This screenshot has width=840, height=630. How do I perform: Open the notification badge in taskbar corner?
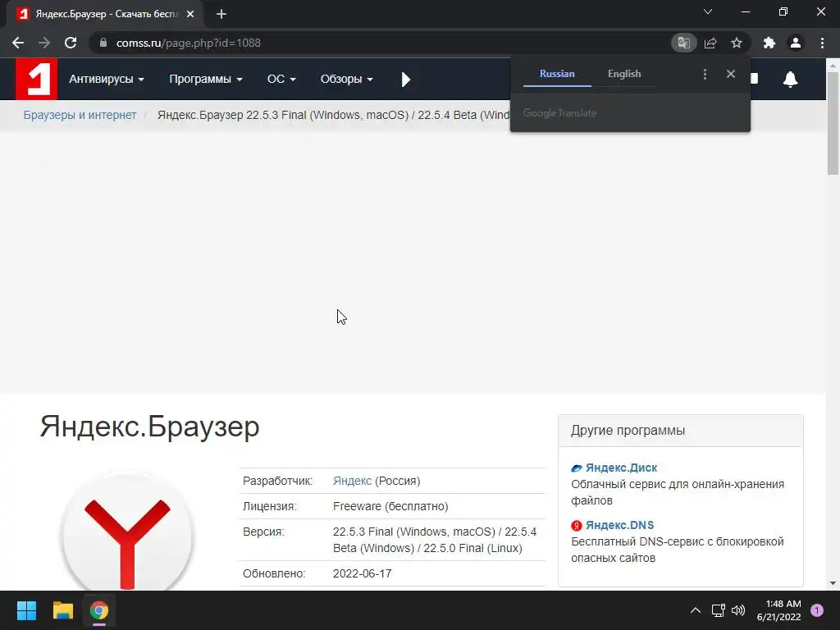pyautogui.click(x=817, y=610)
